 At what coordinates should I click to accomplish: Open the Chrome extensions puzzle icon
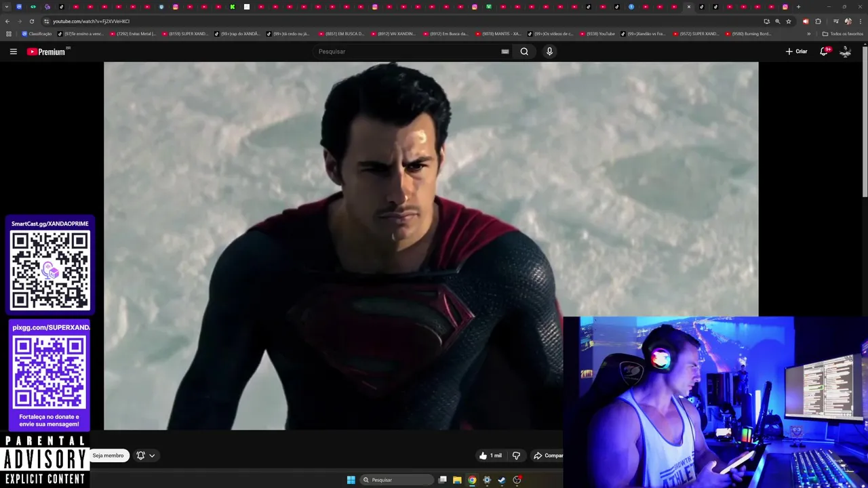818,21
